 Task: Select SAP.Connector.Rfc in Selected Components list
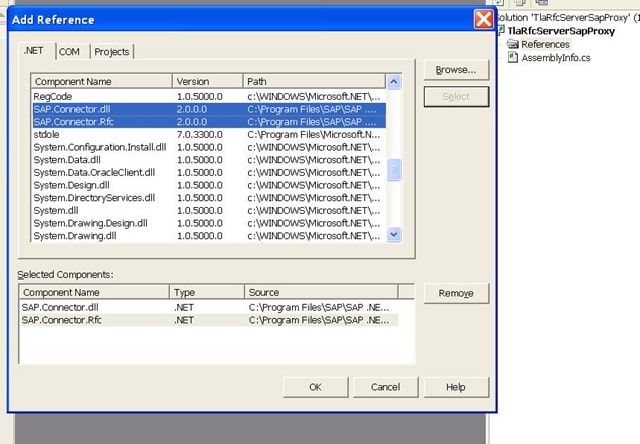pyautogui.click(x=209, y=320)
